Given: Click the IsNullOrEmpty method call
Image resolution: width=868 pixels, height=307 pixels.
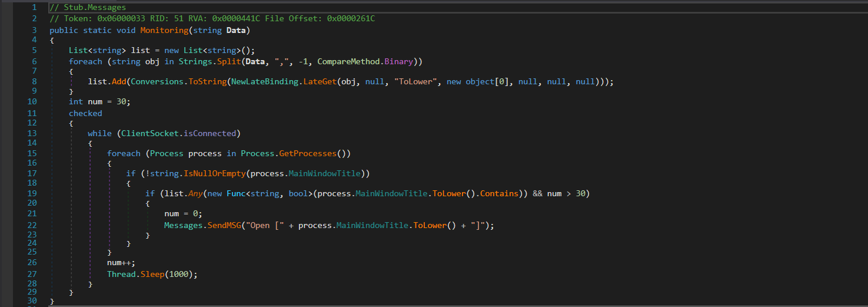Looking at the screenshot, I should click(214, 173).
